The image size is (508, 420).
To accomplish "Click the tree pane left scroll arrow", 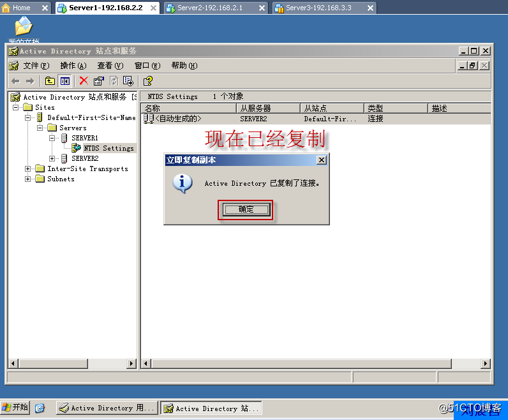I will pyautogui.click(x=13, y=364).
